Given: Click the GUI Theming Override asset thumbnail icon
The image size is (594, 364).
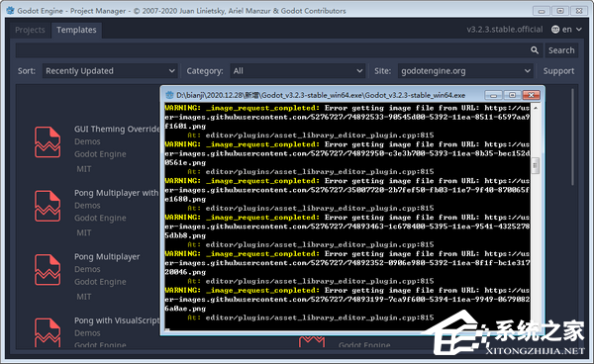Looking at the screenshot, I should (48, 141).
